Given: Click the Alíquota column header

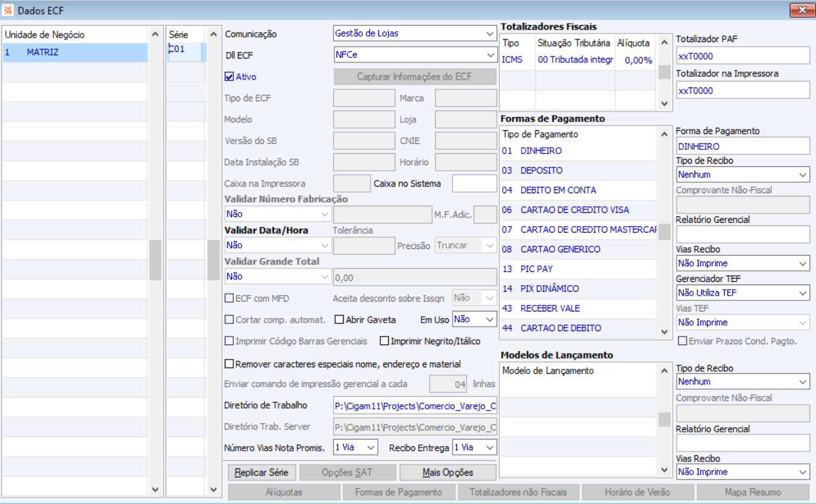Looking at the screenshot, I should (634, 43).
